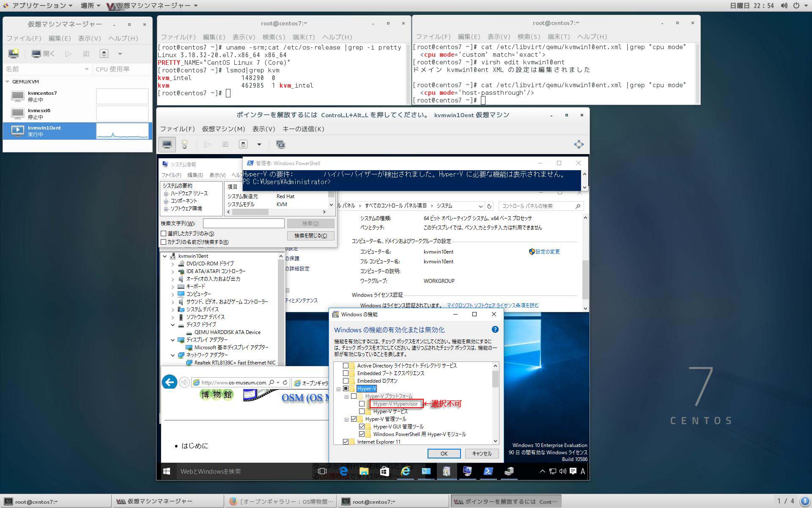The height and width of the screenshot is (508, 812).
Task: Open 場所 menu in CentOS top panel
Action: pyautogui.click(x=90, y=6)
